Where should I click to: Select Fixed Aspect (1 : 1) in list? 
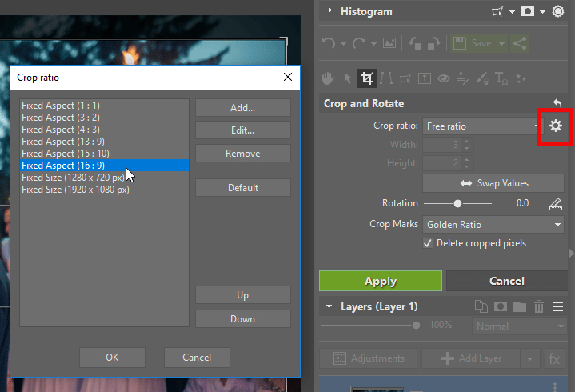pos(105,106)
